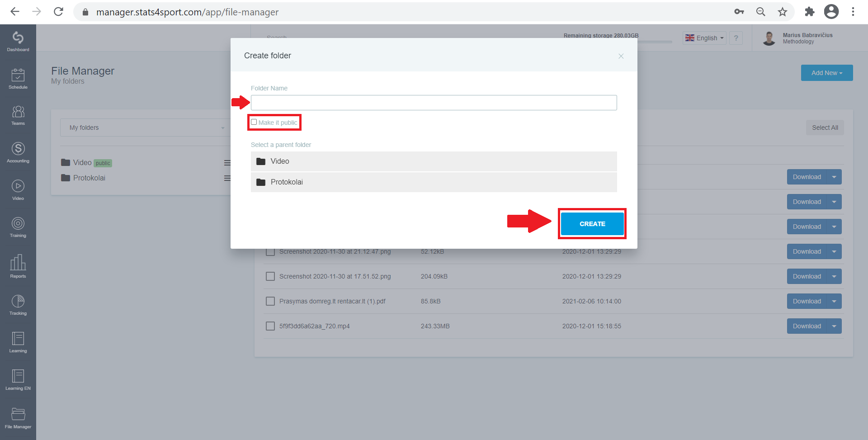Select Video as the parent folder

coord(434,161)
